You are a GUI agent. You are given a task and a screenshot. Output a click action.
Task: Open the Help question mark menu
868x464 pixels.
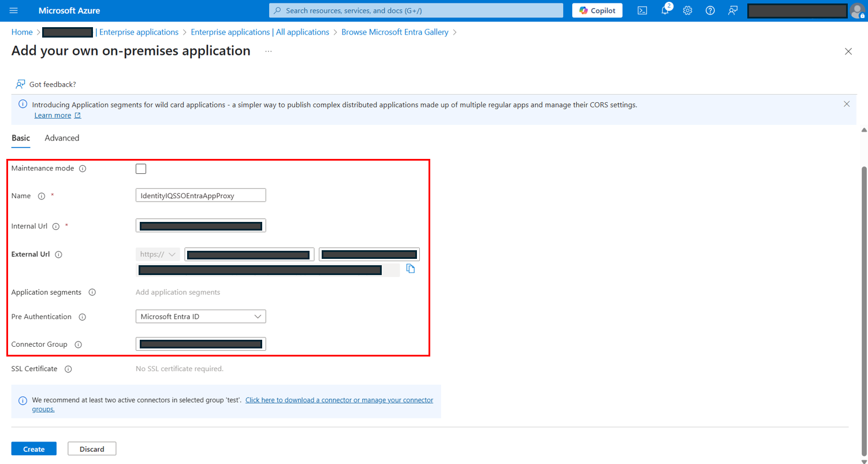pyautogui.click(x=710, y=10)
